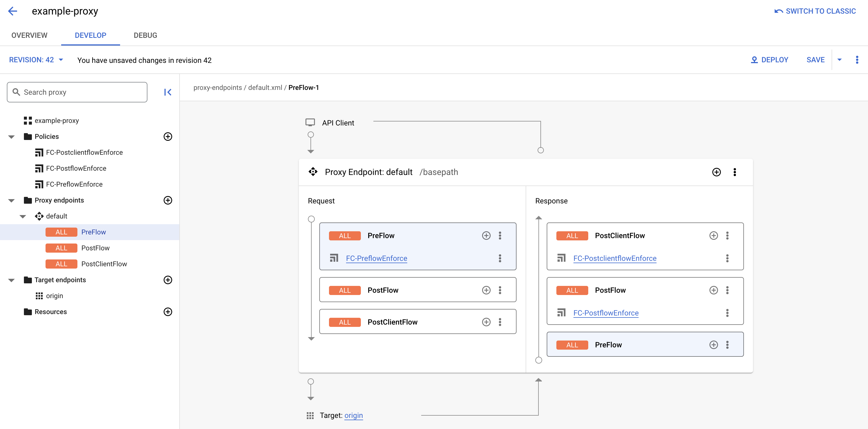Add policy step to Request PreFlow
This screenshot has height=429, width=868.
pyautogui.click(x=486, y=235)
